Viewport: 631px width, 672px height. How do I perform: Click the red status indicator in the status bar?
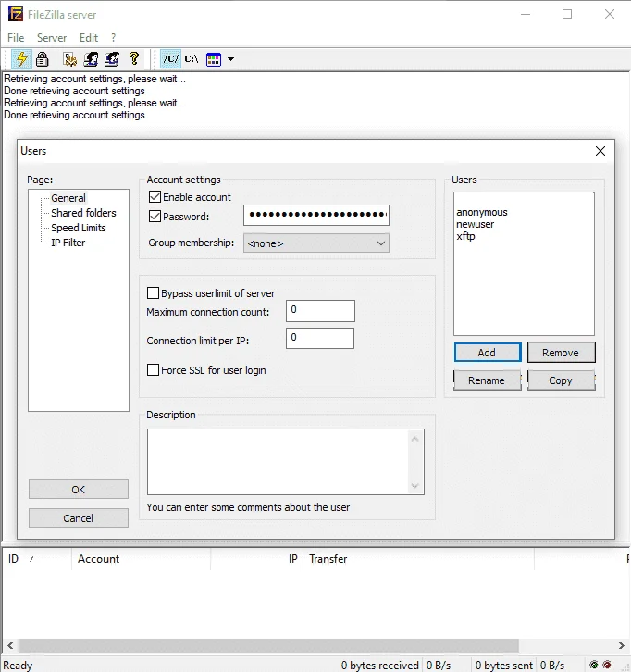(607, 665)
